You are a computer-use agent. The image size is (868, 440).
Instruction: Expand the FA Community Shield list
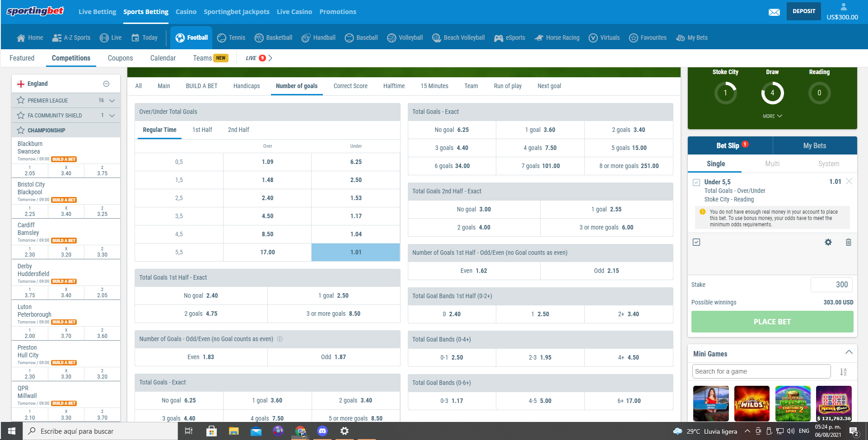coord(112,115)
